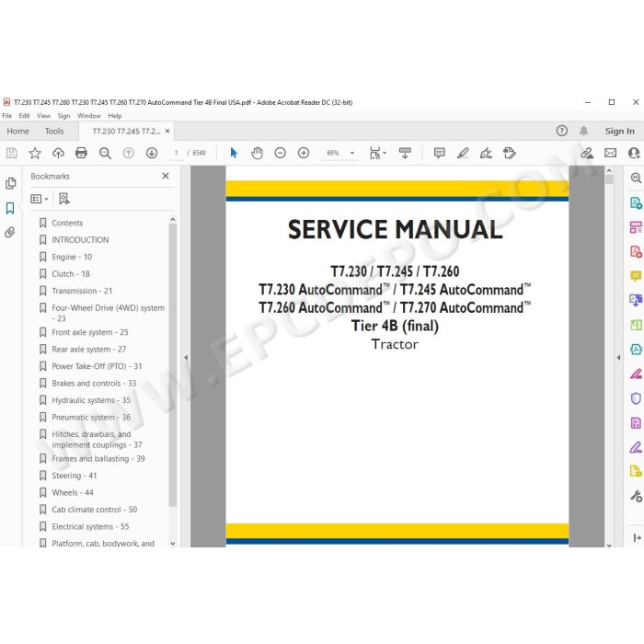This screenshot has width=644, height=644.
Task: Go to next page arrow
Action: 152,154
